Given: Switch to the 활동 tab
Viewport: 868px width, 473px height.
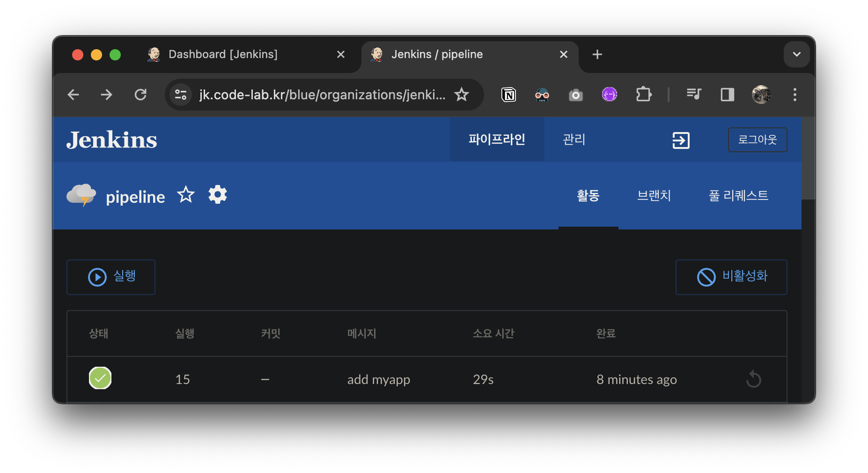Looking at the screenshot, I should pyautogui.click(x=588, y=196).
